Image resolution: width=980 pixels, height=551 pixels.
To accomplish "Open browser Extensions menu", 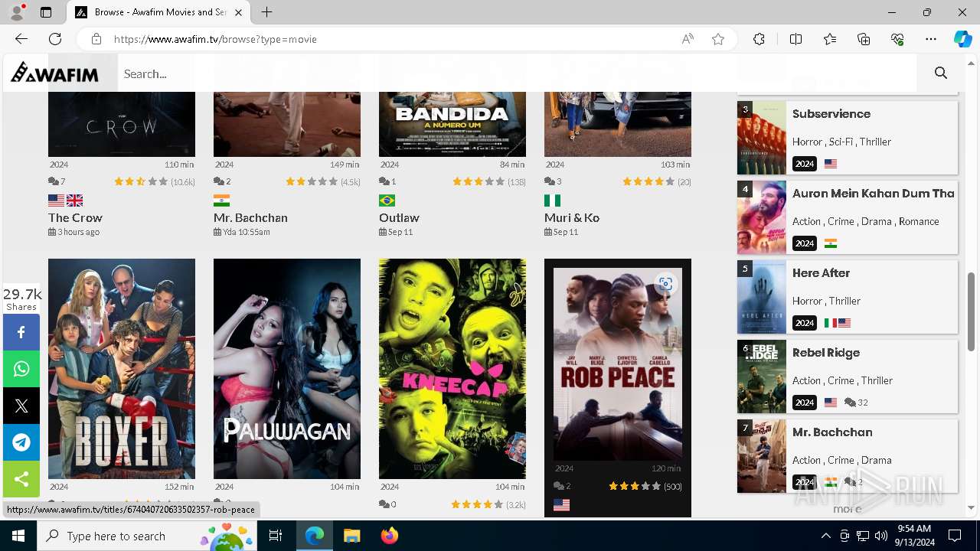I will click(x=759, y=39).
